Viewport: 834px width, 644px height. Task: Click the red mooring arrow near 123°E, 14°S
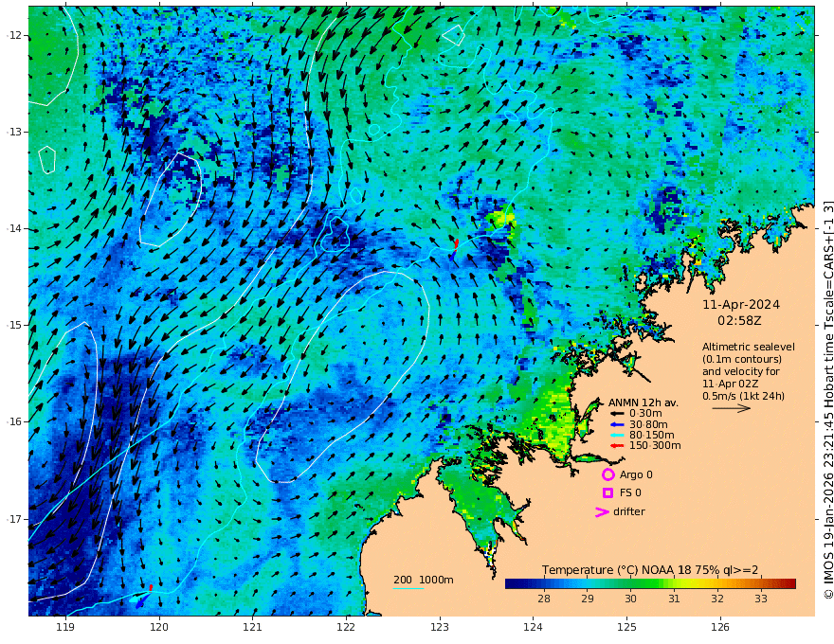pos(456,244)
